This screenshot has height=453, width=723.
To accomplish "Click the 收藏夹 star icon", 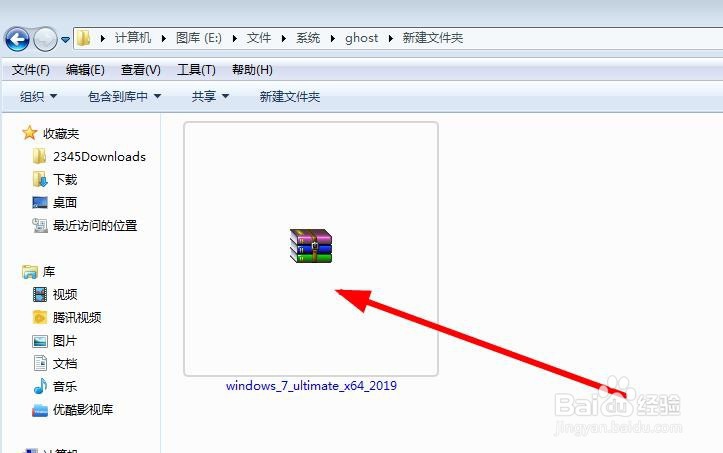I will (x=30, y=133).
